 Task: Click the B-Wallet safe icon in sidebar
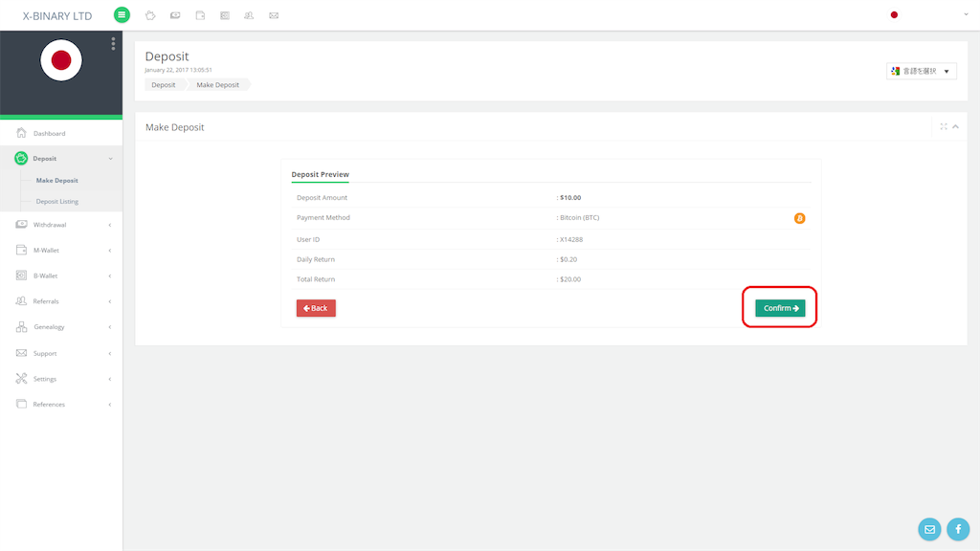[x=21, y=275]
